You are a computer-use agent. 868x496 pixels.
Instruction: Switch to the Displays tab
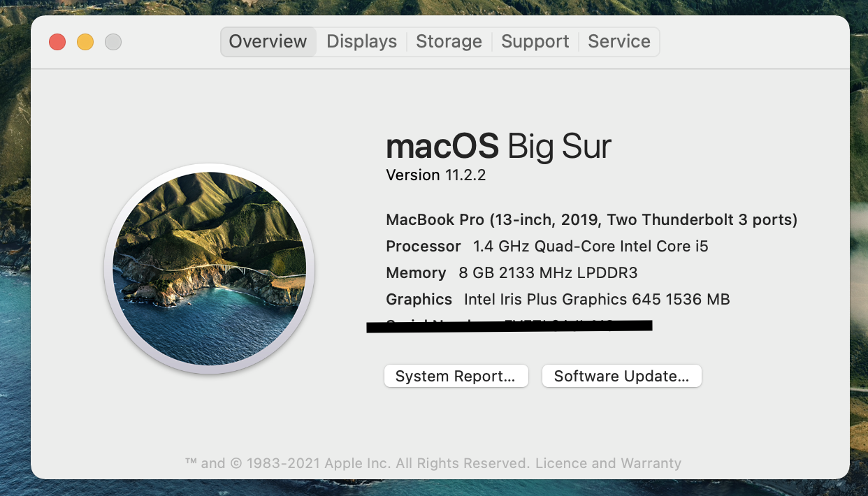point(362,42)
